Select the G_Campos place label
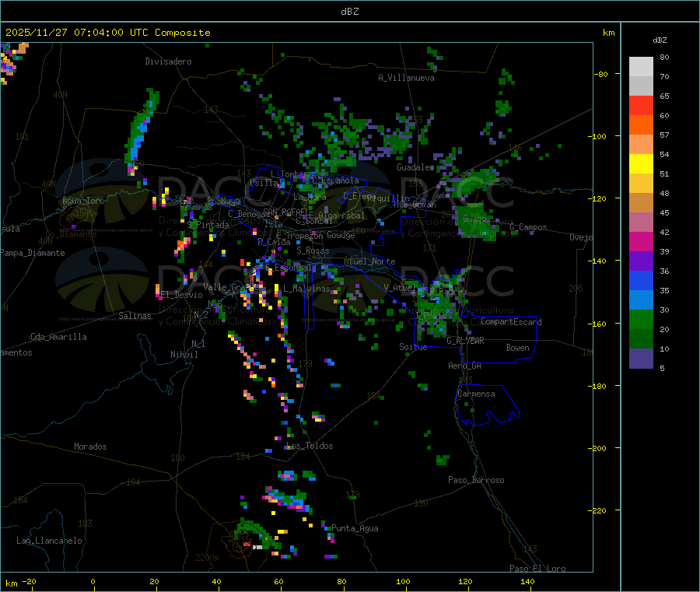This screenshot has height=592, width=700. (529, 227)
